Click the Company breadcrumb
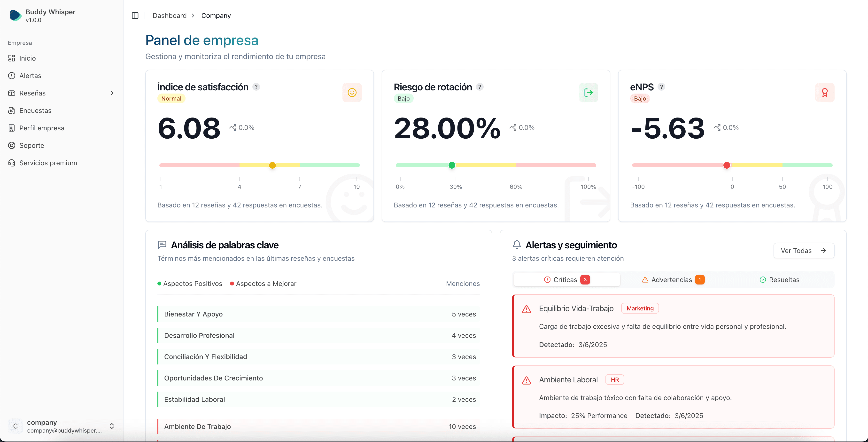Screen dimensions: 868x442 point(216,16)
